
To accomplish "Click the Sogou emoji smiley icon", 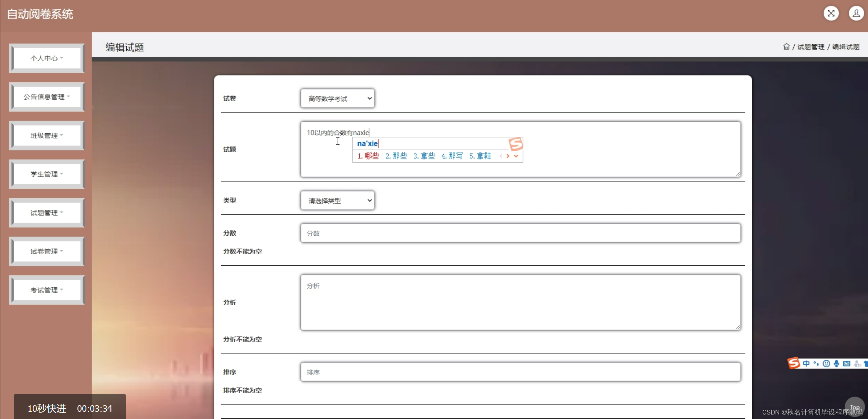I will (x=826, y=364).
